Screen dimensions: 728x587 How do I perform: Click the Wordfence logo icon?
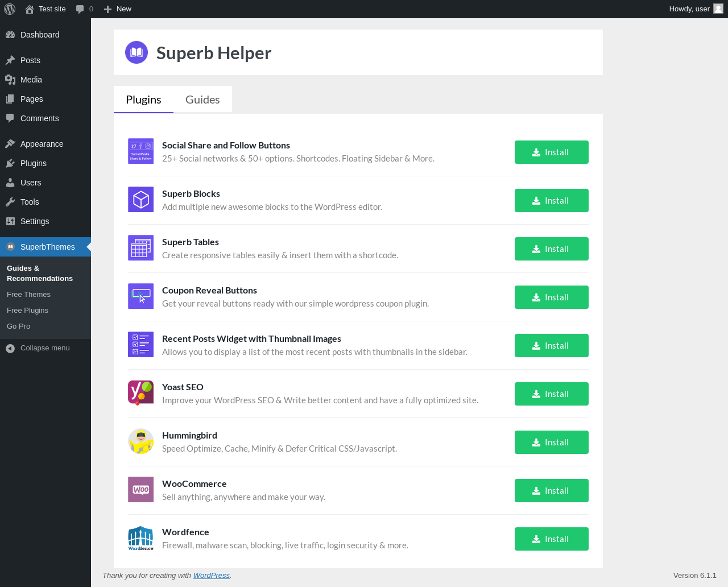[140, 538]
